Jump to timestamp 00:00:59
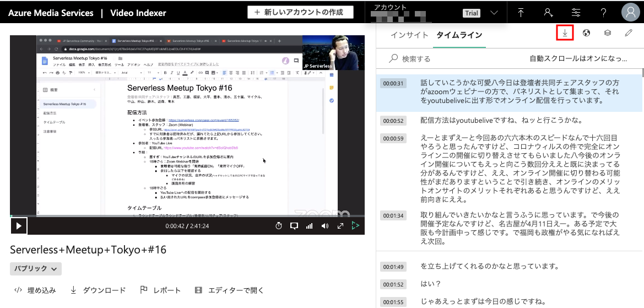This screenshot has width=644, height=308. [x=393, y=138]
